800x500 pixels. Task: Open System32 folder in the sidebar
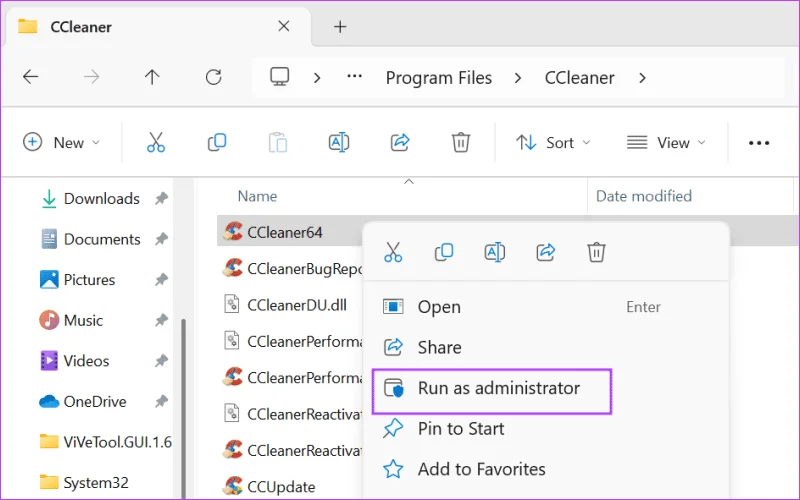coord(95,482)
